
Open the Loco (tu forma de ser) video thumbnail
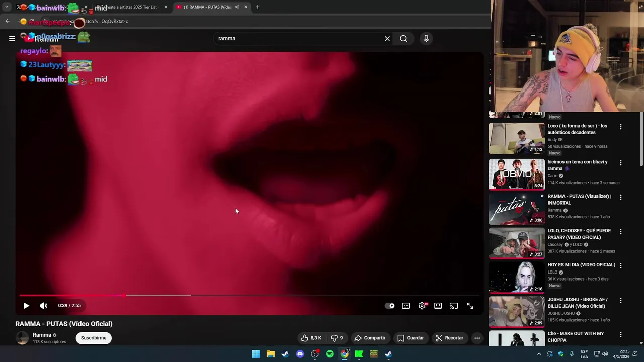click(517, 139)
